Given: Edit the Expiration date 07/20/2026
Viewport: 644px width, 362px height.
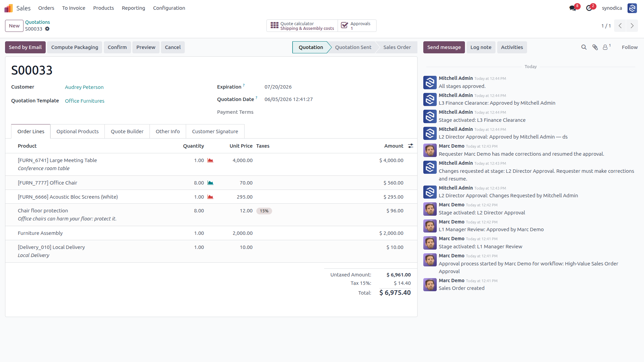Looking at the screenshot, I should [278, 87].
